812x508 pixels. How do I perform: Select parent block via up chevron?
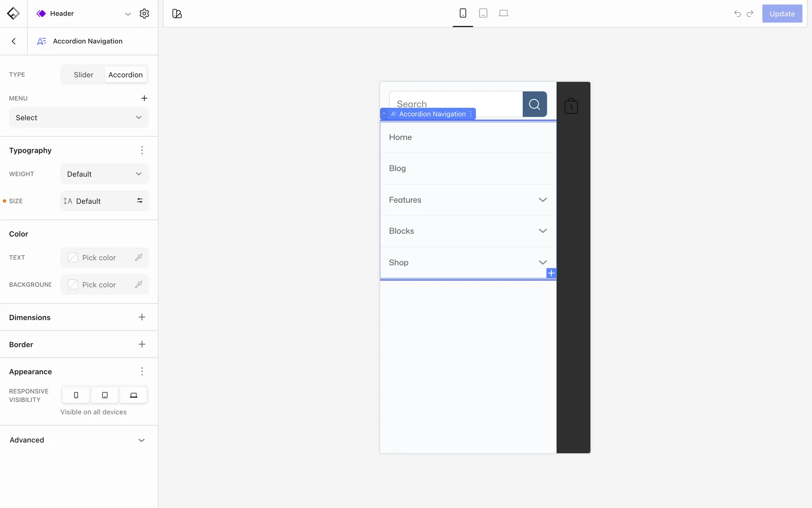[384, 114]
